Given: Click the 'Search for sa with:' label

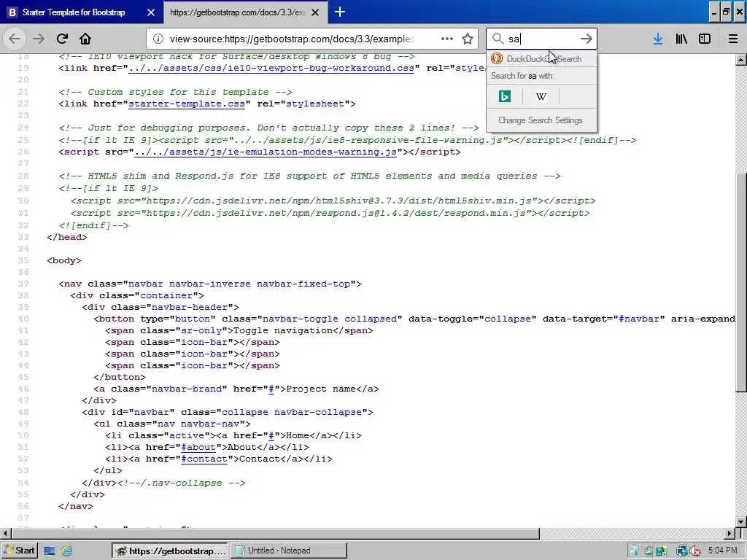Looking at the screenshot, I should click(522, 76).
